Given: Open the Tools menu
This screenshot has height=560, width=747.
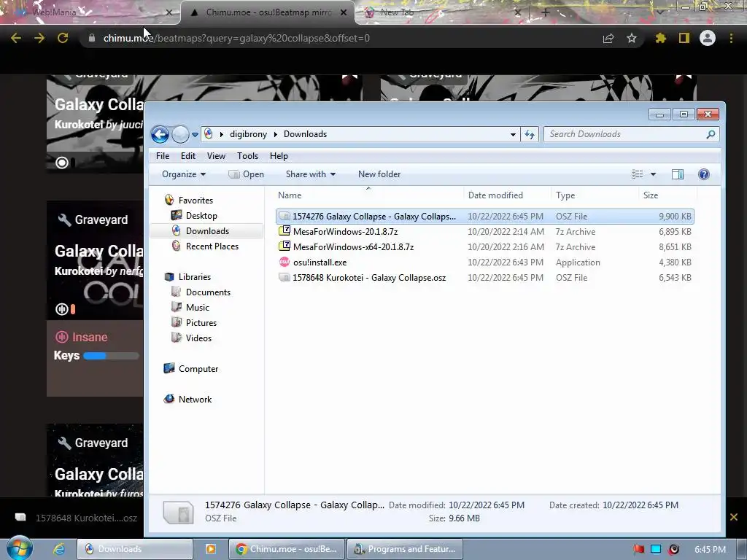Looking at the screenshot, I should [247, 156].
